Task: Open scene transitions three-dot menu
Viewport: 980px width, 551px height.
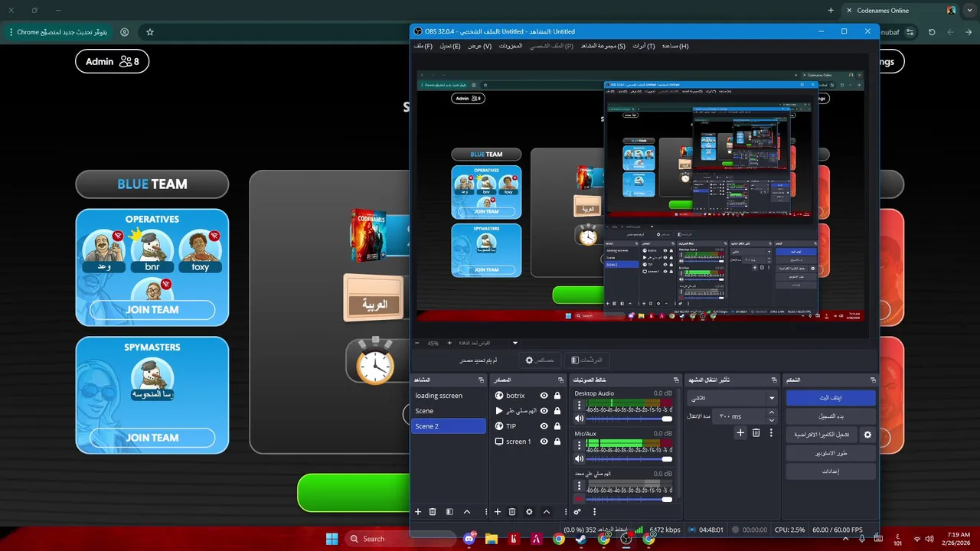Action: [773, 433]
